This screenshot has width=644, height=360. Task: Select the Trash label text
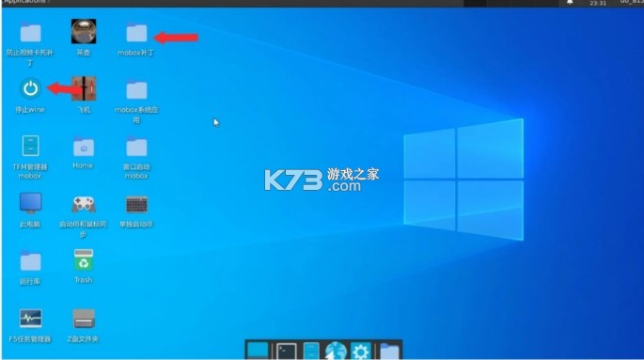(x=84, y=280)
